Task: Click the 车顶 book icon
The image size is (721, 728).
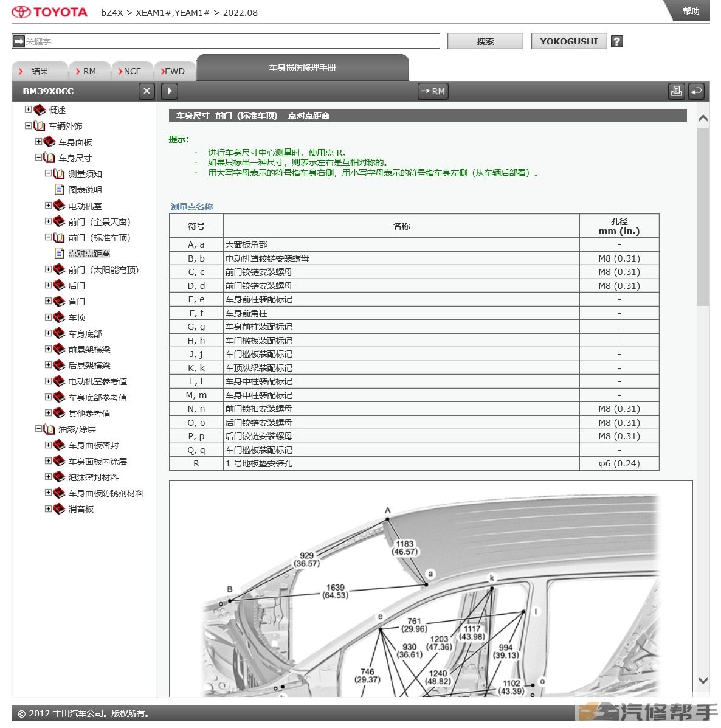Action: 59,317
